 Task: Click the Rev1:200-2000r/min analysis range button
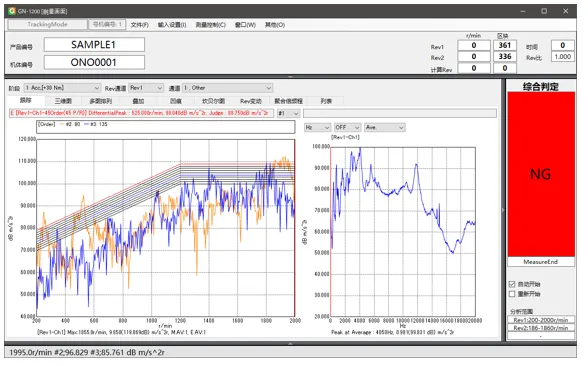tap(541, 320)
